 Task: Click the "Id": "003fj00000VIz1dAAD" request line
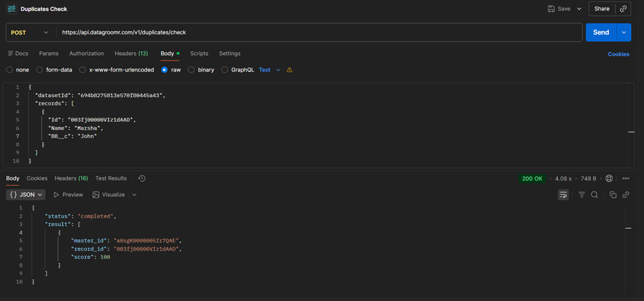[x=92, y=120]
